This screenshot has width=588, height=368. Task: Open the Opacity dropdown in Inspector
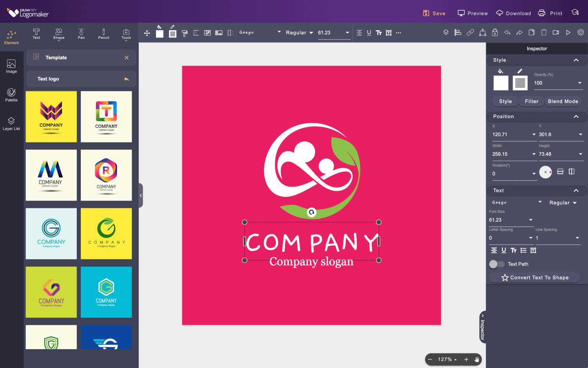[x=580, y=83]
